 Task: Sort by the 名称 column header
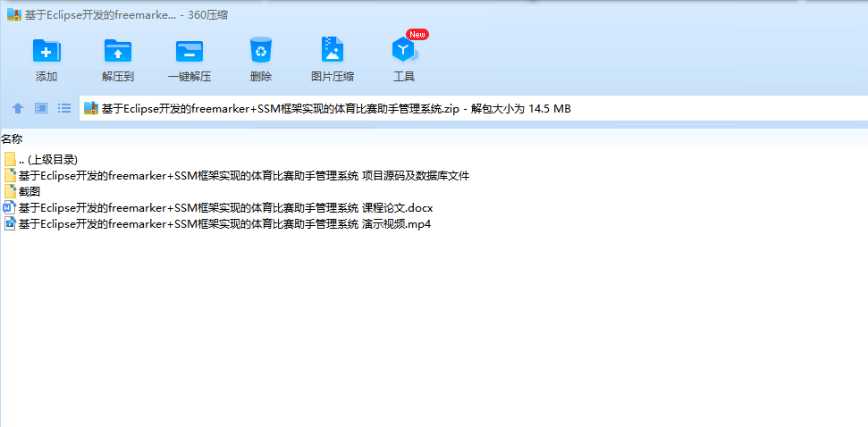(x=12, y=138)
